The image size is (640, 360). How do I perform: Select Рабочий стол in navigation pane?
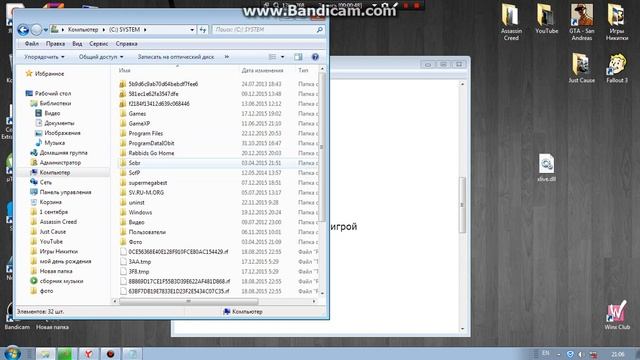click(53, 93)
